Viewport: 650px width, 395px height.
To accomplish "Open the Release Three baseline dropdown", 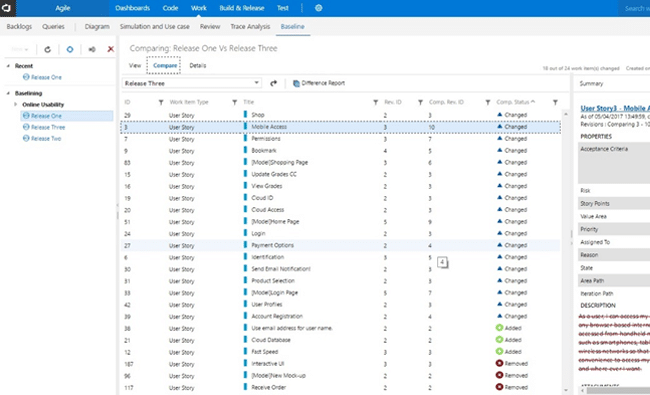I will [x=192, y=83].
